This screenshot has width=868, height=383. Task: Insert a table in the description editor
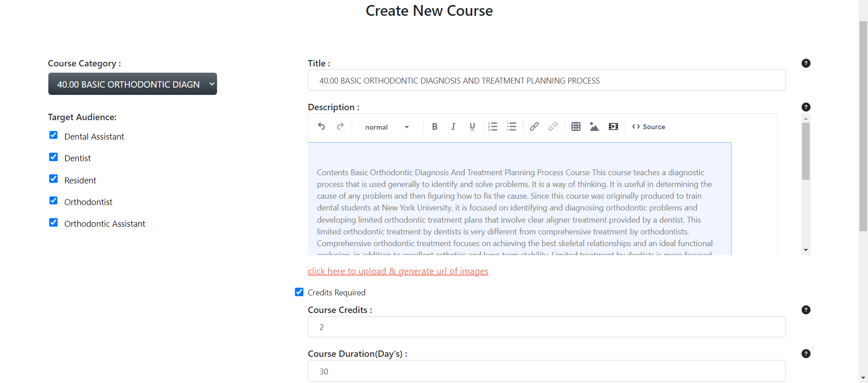tap(576, 126)
